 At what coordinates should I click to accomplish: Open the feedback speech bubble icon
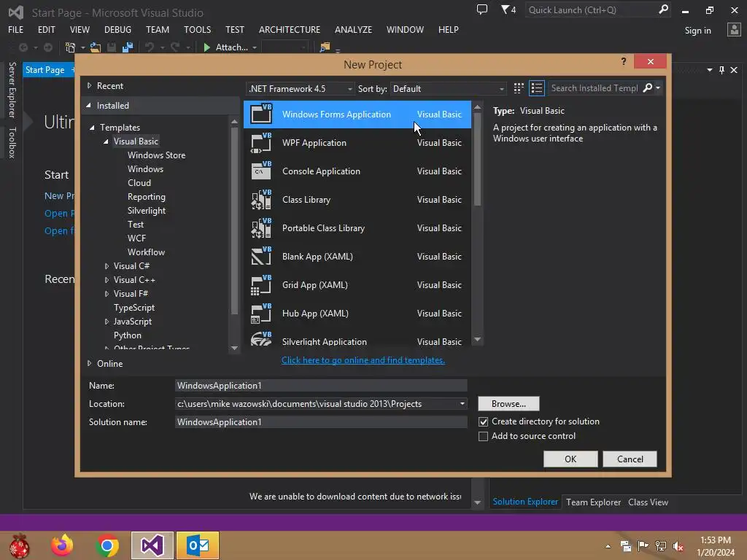click(x=482, y=9)
